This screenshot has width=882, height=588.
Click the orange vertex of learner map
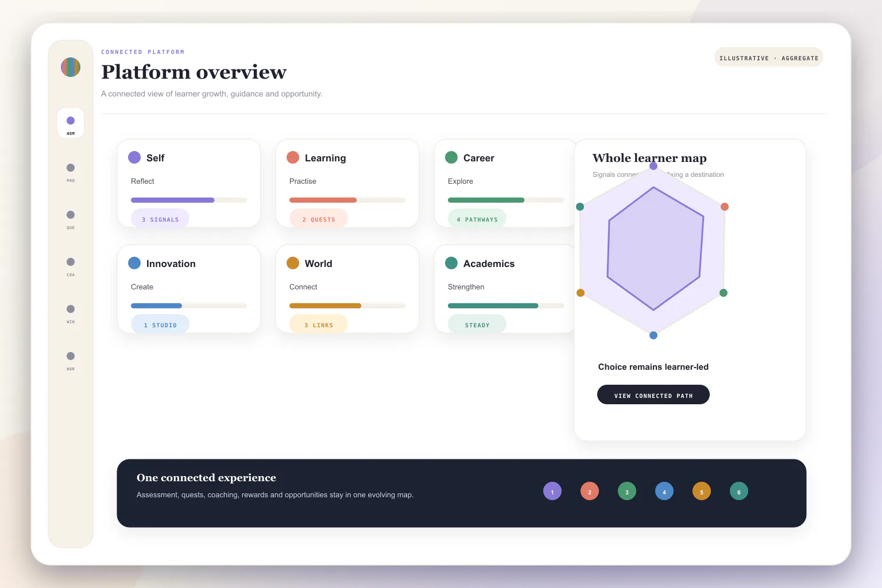click(x=581, y=293)
